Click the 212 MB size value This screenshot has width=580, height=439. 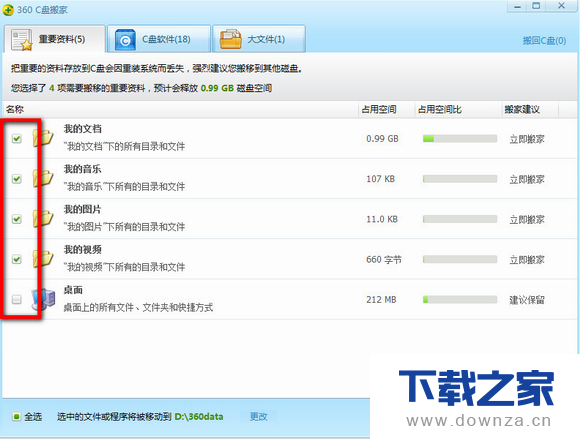381,300
